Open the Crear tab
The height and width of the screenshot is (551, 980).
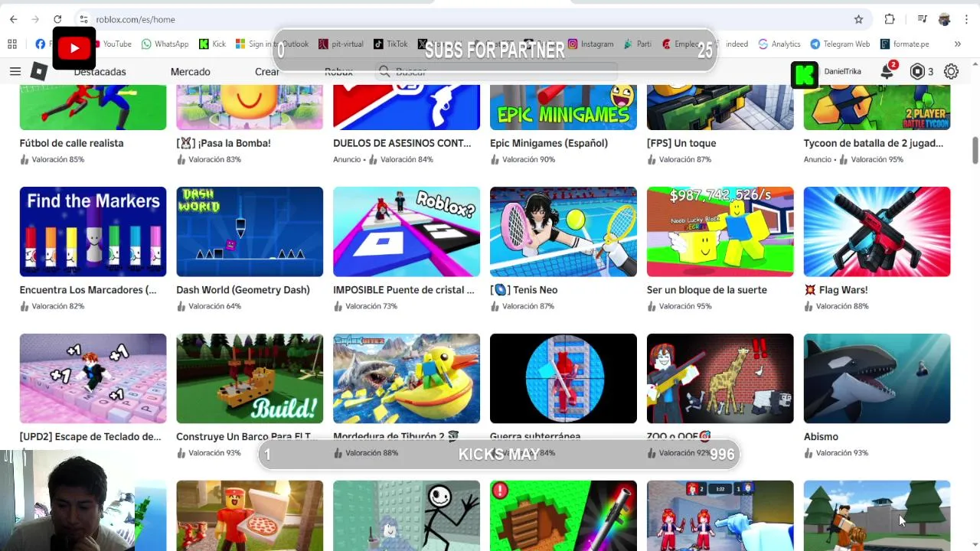267,71
